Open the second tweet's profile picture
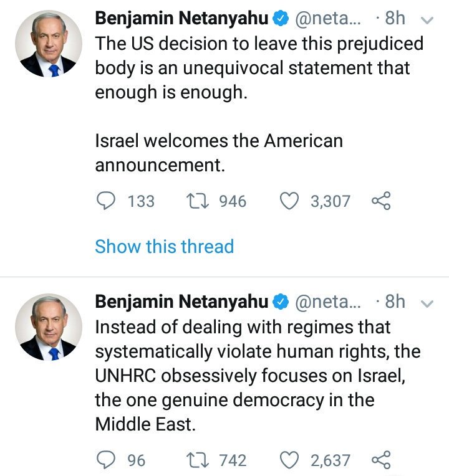This screenshot has width=449, height=476. [49, 327]
